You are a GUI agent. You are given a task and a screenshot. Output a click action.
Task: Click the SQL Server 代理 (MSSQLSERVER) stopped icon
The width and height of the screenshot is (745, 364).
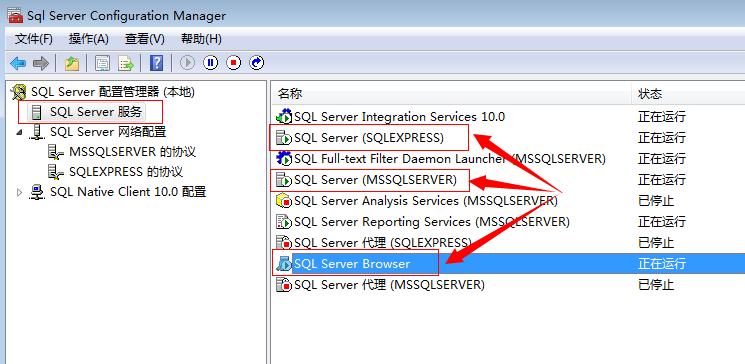click(x=284, y=285)
